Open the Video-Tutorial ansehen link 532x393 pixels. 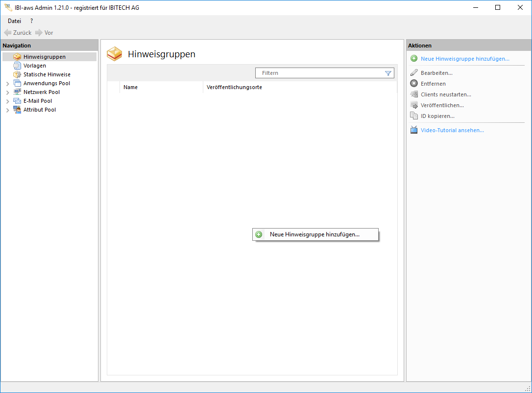point(452,130)
